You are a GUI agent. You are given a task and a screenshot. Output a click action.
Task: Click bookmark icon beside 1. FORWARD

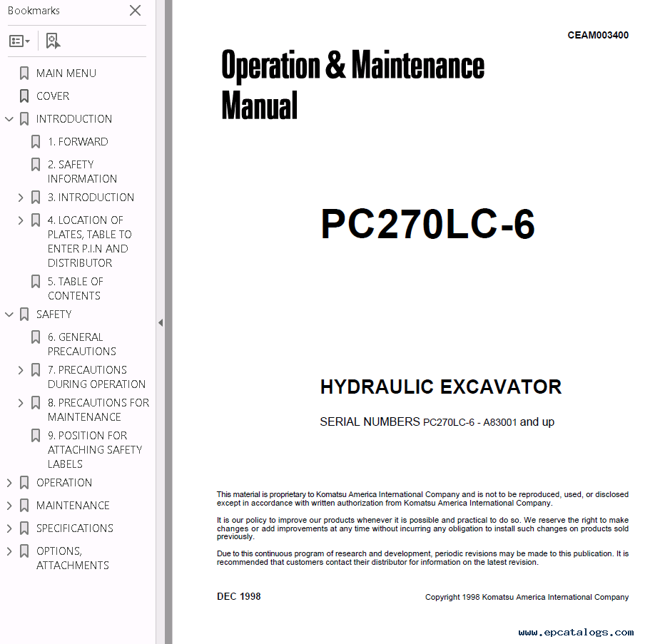(x=36, y=142)
